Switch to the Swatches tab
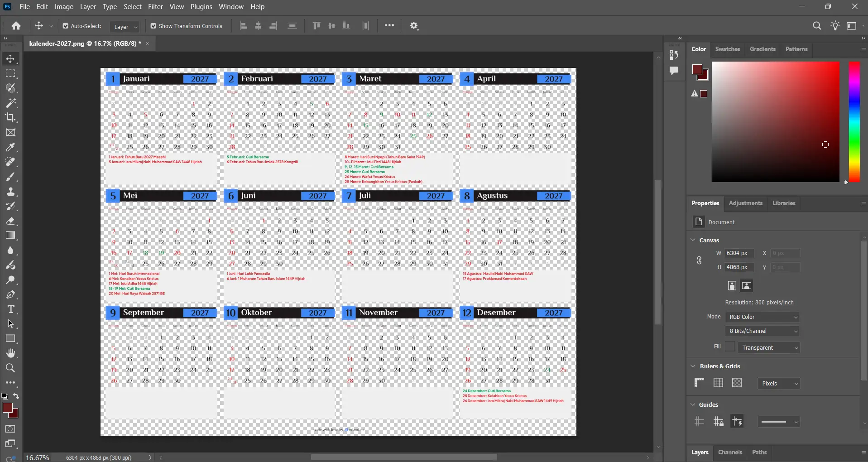Viewport: 868px width, 462px height. pyautogui.click(x=727, y=49)
